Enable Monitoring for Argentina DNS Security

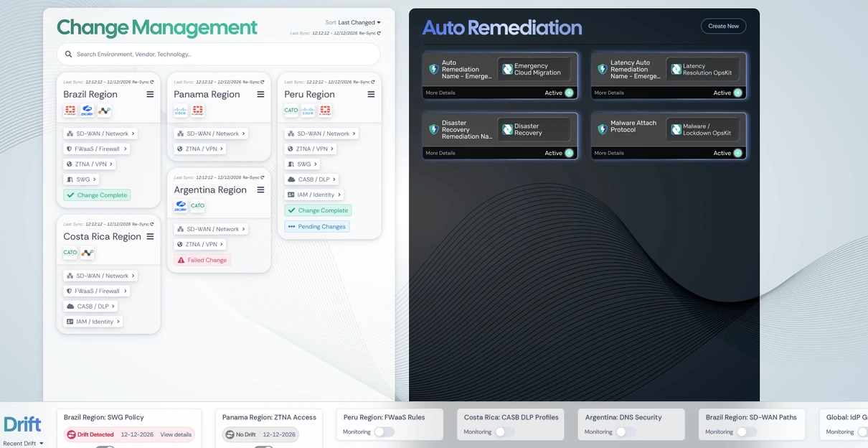pos(626,431)
